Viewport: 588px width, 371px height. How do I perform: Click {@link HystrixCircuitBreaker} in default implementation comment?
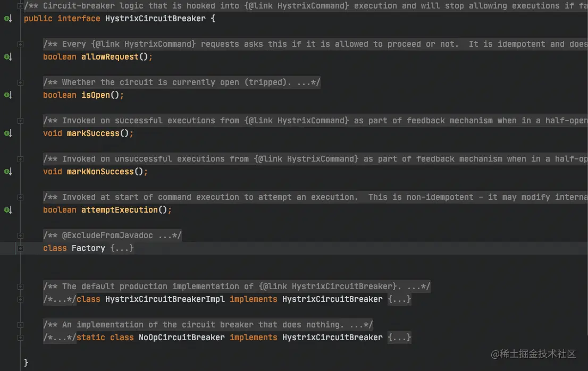pyautogui.click(x=327, y=286)
